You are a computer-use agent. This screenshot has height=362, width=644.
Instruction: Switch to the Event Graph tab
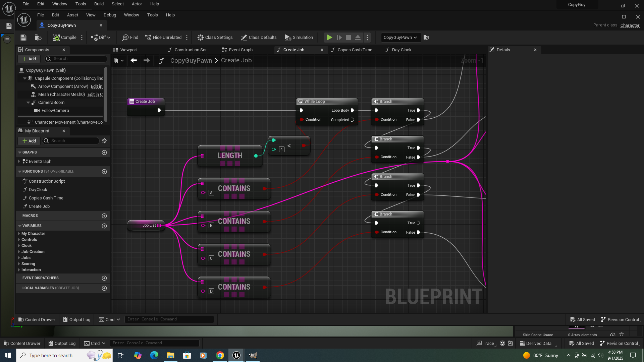tap(240, 50)
